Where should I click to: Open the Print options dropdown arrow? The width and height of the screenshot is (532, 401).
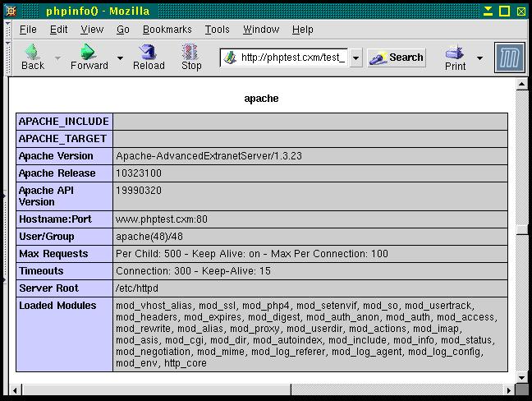[479, 58]
